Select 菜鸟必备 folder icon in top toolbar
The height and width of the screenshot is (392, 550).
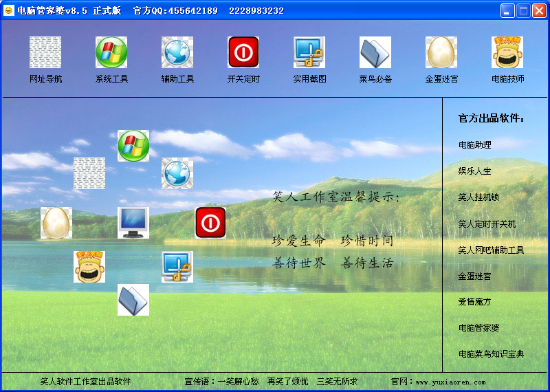tap(375, 53)
